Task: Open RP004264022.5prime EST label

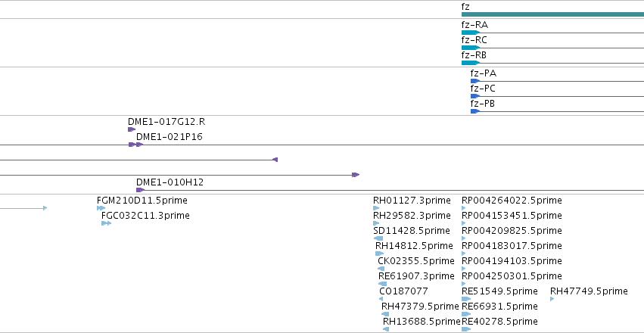Action: pos(512,201)
